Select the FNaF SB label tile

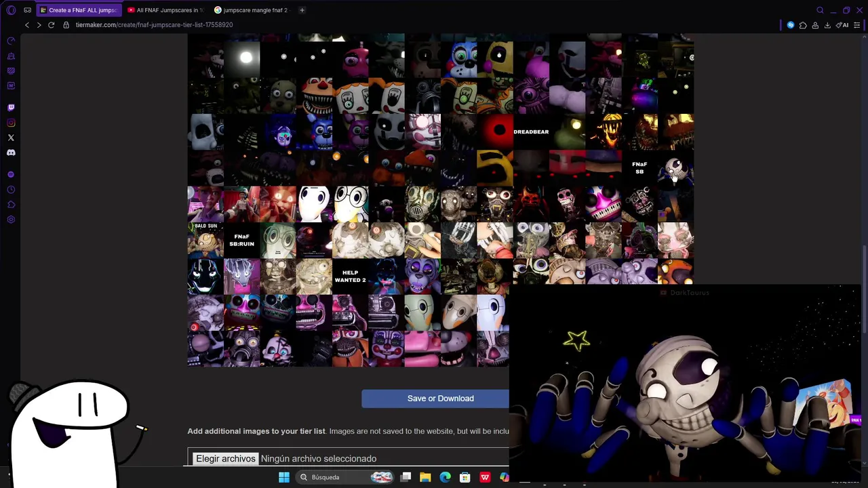pos(639,168)
